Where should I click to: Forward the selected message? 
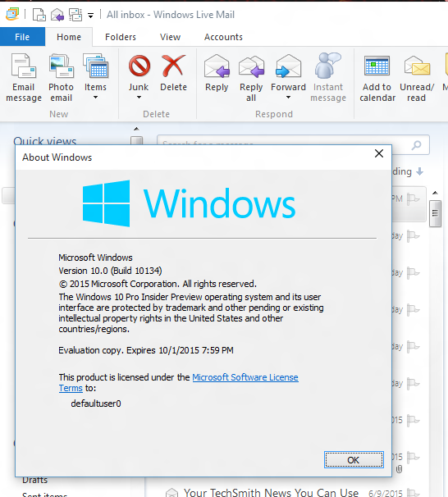[x=288, y=72]
